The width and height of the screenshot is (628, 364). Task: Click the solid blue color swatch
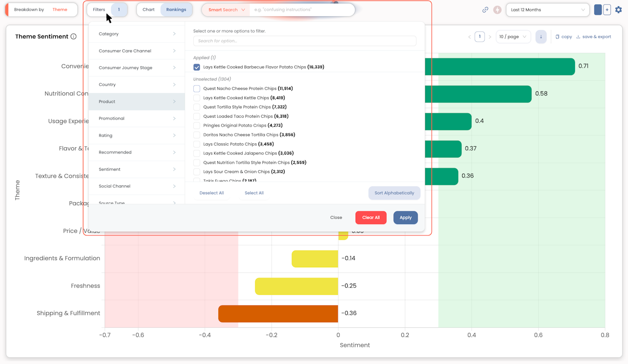(x=598, y=10)
